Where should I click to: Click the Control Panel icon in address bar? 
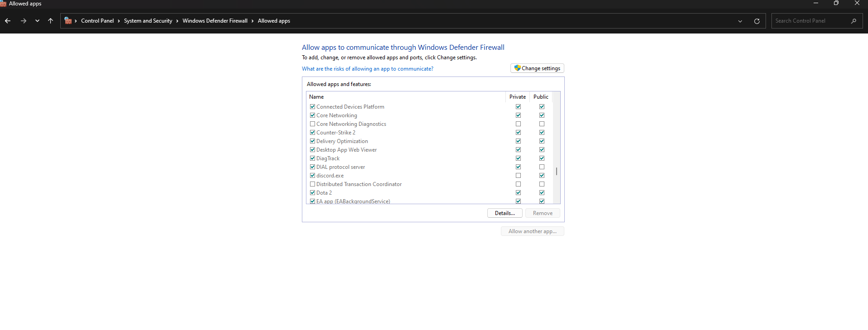point(68,21)
